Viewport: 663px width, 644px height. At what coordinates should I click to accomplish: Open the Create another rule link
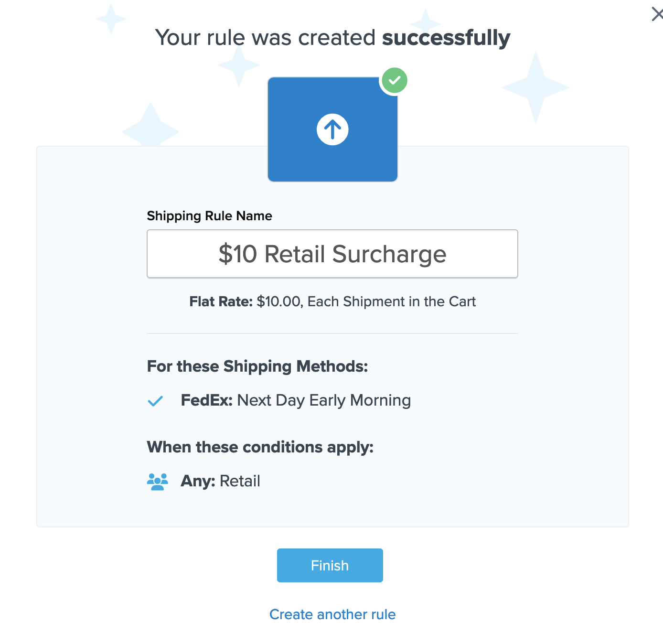click(332, 614)
